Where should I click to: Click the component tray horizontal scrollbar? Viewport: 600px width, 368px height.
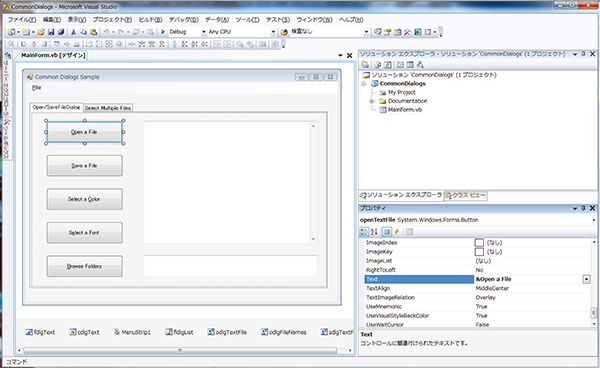pyautogui.click(x=180, y=350)
